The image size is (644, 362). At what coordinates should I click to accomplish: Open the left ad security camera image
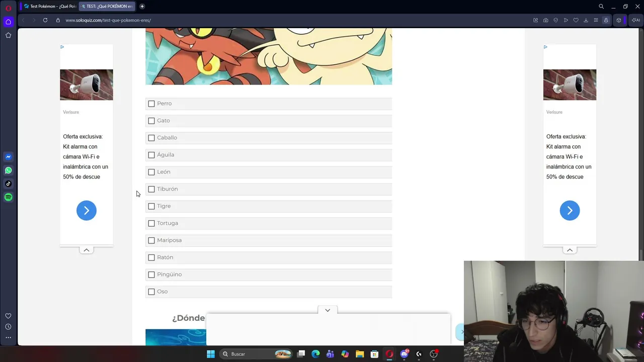pyautogui.click(x=87, y=84)
